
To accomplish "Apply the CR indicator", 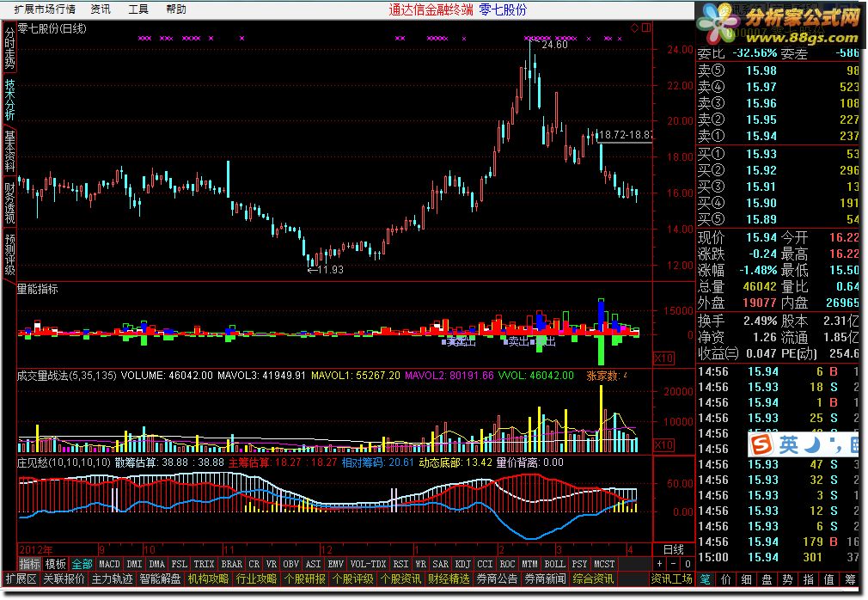I will coord(254,564).
